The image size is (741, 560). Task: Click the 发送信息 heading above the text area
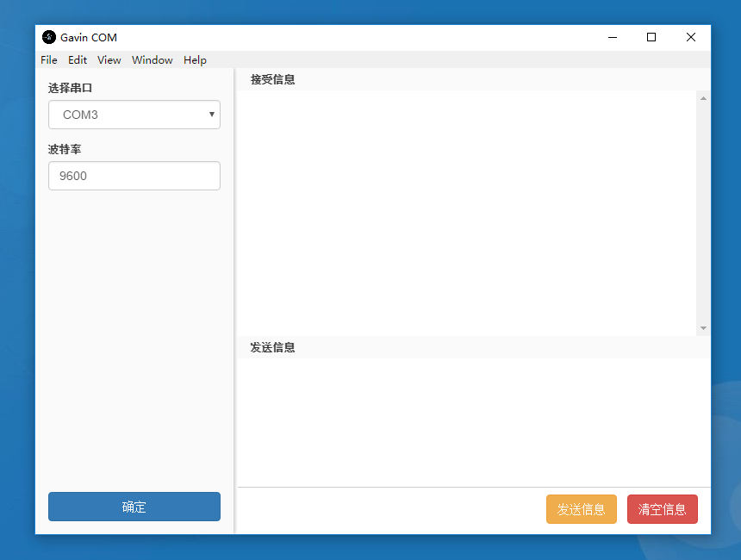[272, 347]
